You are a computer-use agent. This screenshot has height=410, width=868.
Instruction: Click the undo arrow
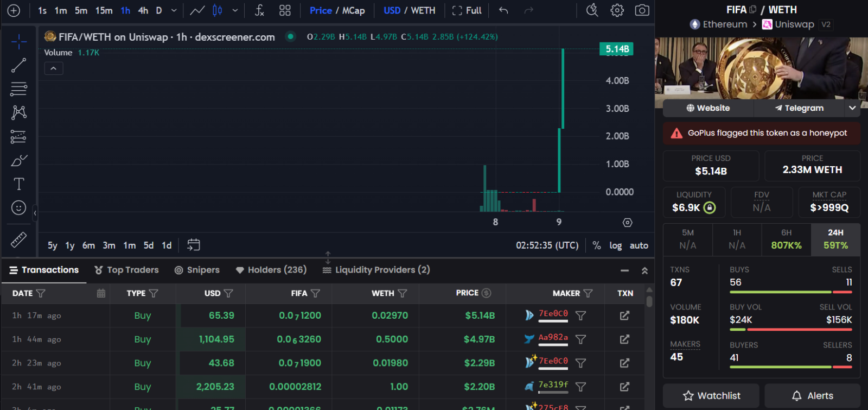(x=503, y=10)
